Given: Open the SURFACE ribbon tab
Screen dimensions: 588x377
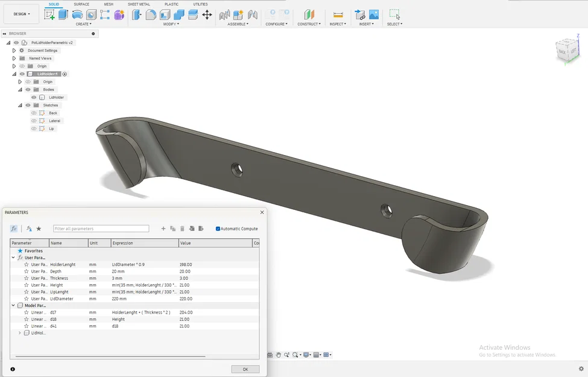Looking at the screenshot, I should [x=81, y=4].
